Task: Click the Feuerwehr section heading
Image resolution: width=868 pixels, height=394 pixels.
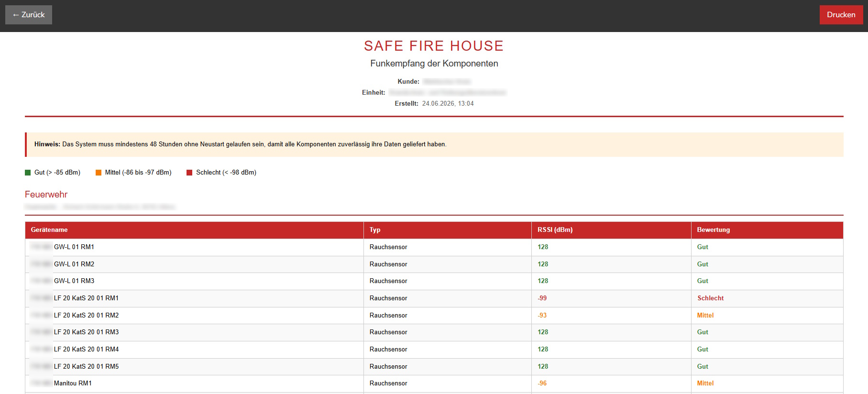Action: tap(46, 195)
